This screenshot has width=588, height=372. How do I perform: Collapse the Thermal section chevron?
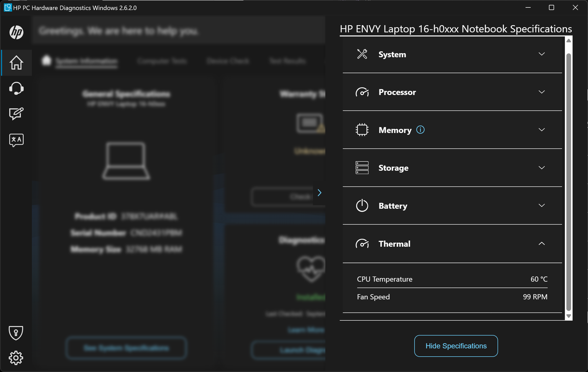[542, 244]
